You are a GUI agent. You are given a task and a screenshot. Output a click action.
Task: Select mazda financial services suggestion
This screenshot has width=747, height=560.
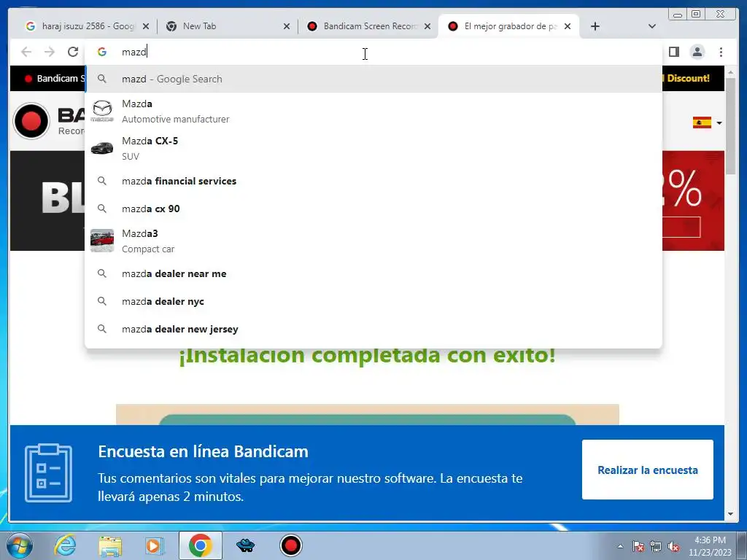point(373,181)
